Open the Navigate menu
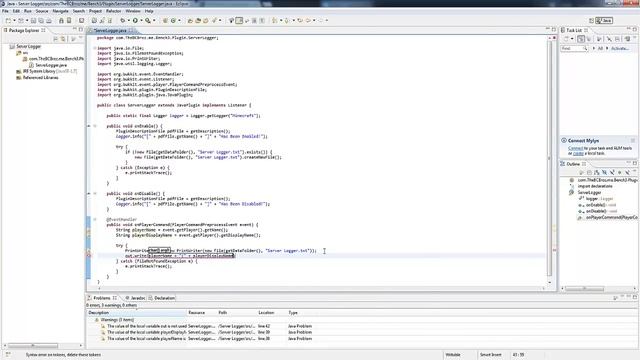Screen dimensions: 640x360 tap(60, 11)
